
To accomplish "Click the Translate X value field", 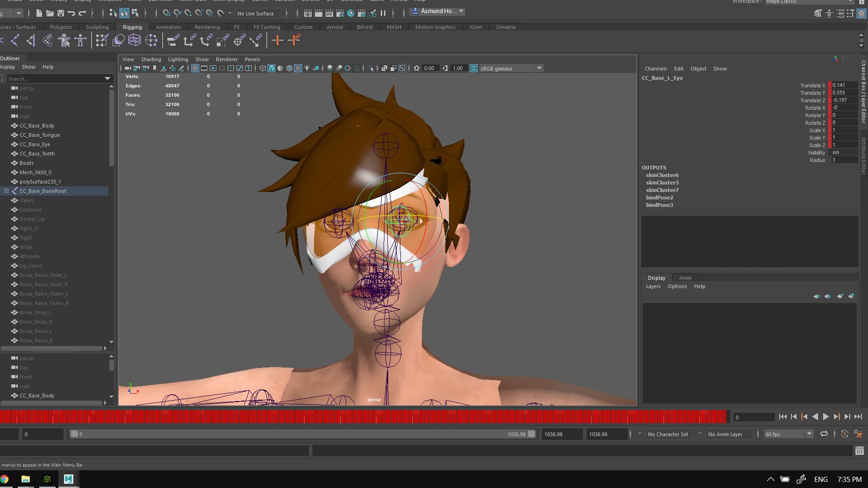I will (845, 85).
